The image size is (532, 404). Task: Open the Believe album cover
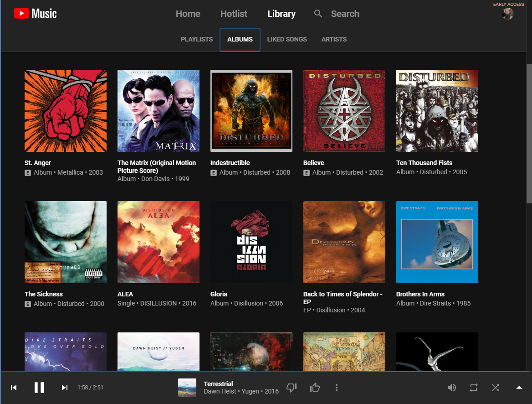tap(344, 111)
